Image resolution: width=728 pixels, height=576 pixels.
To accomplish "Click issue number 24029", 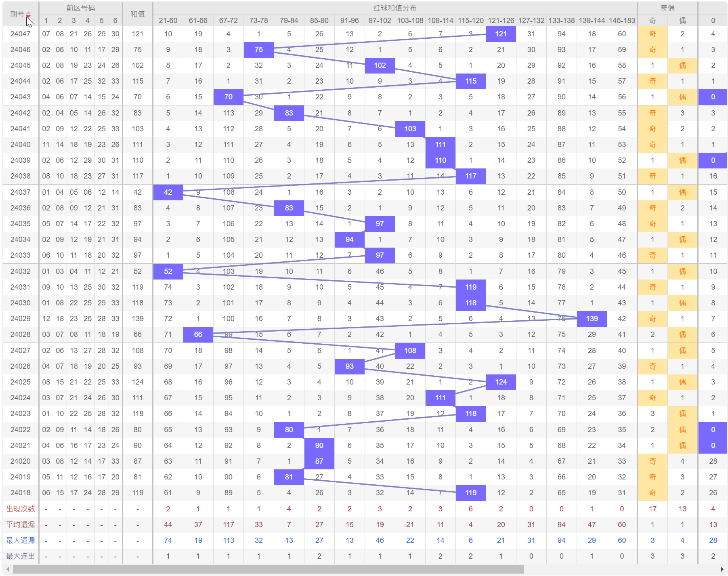I will [x=20, y=319].
